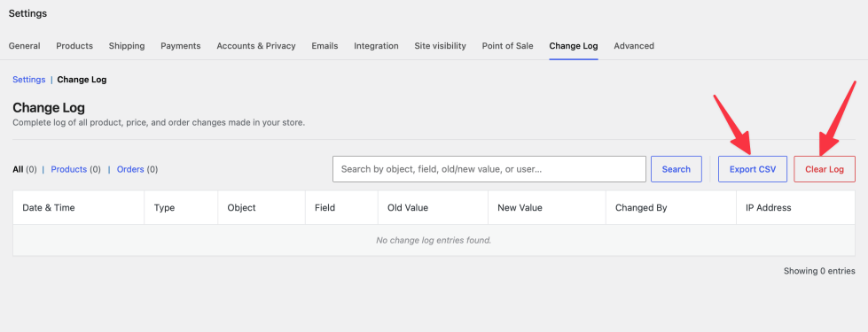Open the Shipping tab

(x=127, y=46)
